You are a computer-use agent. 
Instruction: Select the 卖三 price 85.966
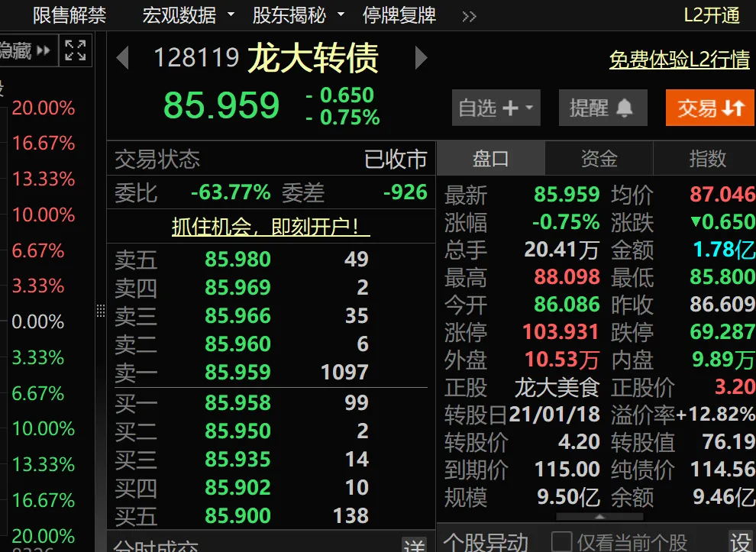pyautogui.click(x=237, y=316)
